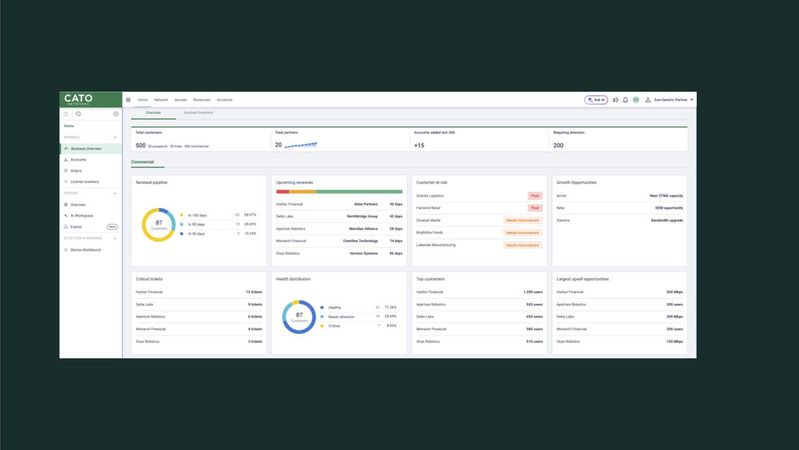This screenshot has width=799, height=450.
Task: Click the green segment of Upcoming renewals bar
Action: click(x=359, y=192)
